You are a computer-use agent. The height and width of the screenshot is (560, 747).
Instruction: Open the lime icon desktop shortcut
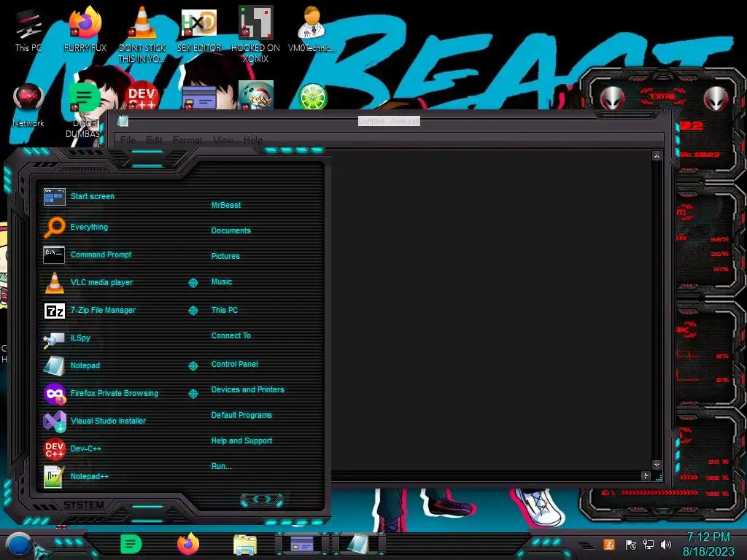click(312, 96)
